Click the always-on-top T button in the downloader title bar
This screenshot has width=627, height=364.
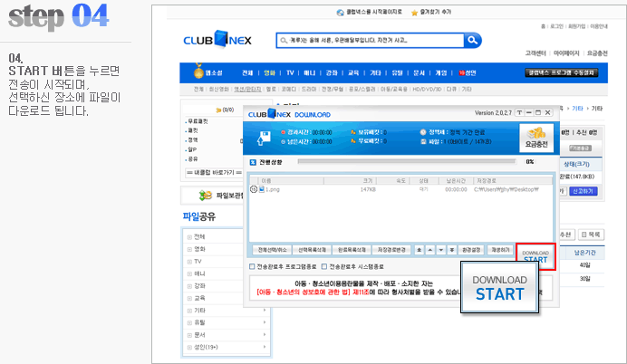point(519,112)
